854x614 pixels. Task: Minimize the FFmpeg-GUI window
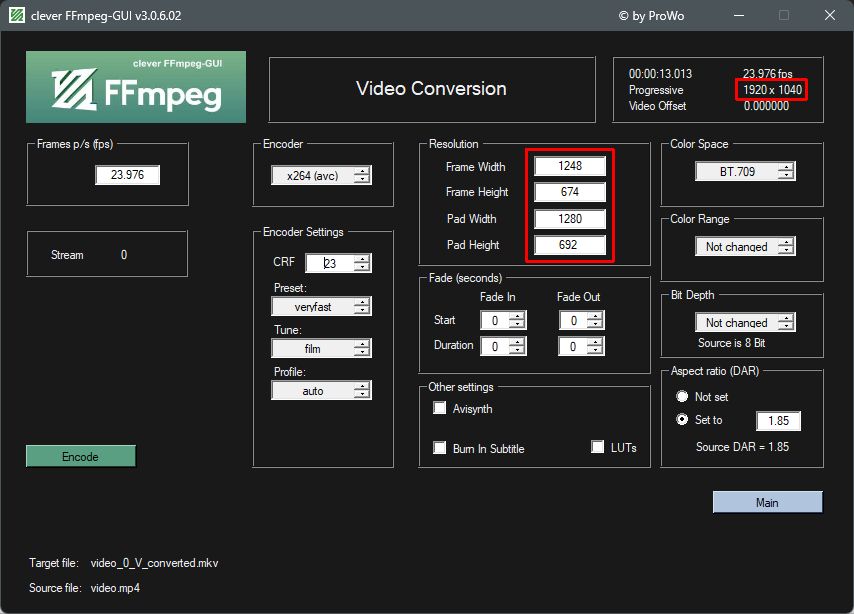coord(739,15)
